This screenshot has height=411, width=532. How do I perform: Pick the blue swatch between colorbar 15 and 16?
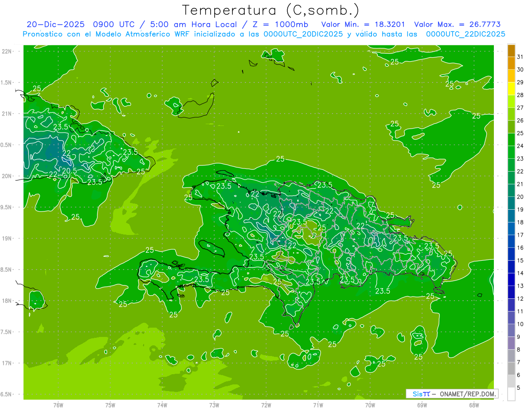point(511,254)
